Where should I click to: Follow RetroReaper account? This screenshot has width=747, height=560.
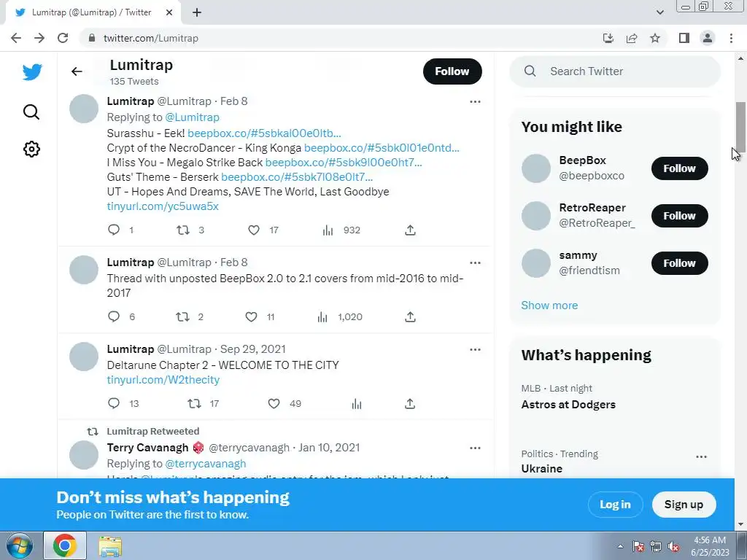click(x=679, y=216)
